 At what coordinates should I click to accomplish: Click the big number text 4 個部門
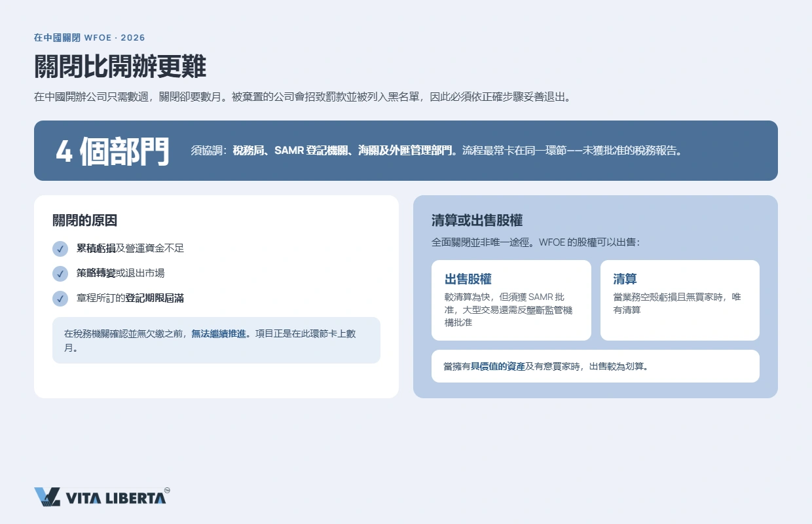(112, 151)
